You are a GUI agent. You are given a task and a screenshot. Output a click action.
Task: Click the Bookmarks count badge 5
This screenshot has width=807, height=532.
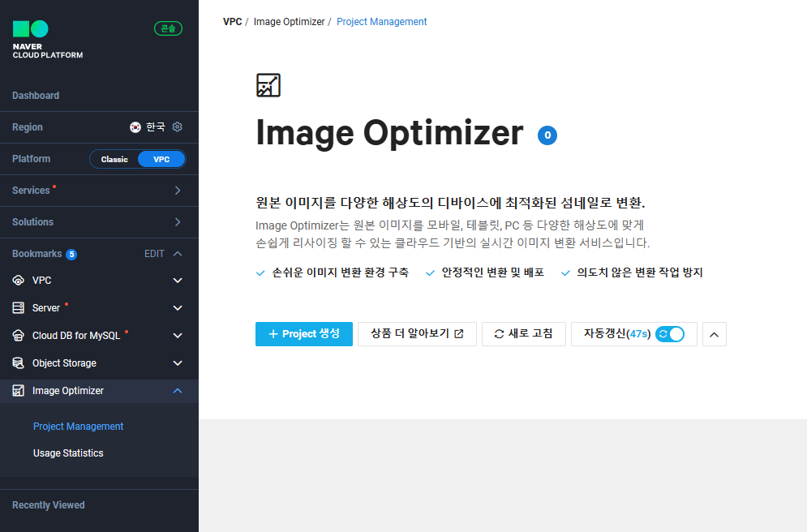pyautogui.click(x=71, y=254)
